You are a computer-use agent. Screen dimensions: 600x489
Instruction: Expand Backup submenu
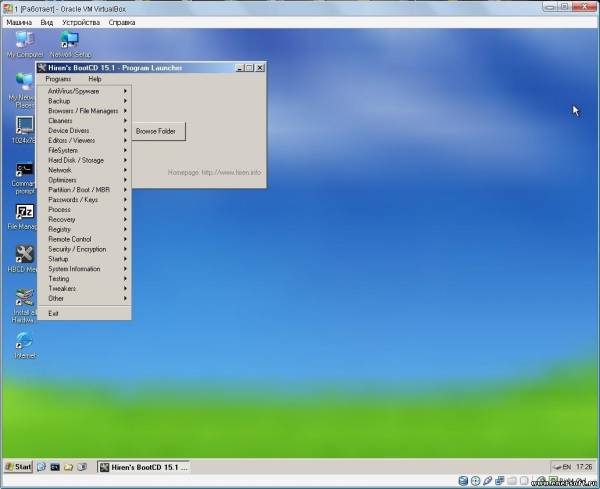[x=84, y=101]
